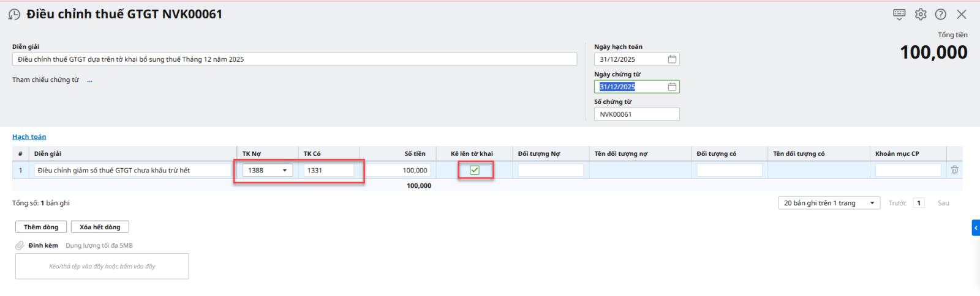The height and width of the screenshot is (296, 980).
Task: Click the help question mark icon
Action: pos(941,14)
